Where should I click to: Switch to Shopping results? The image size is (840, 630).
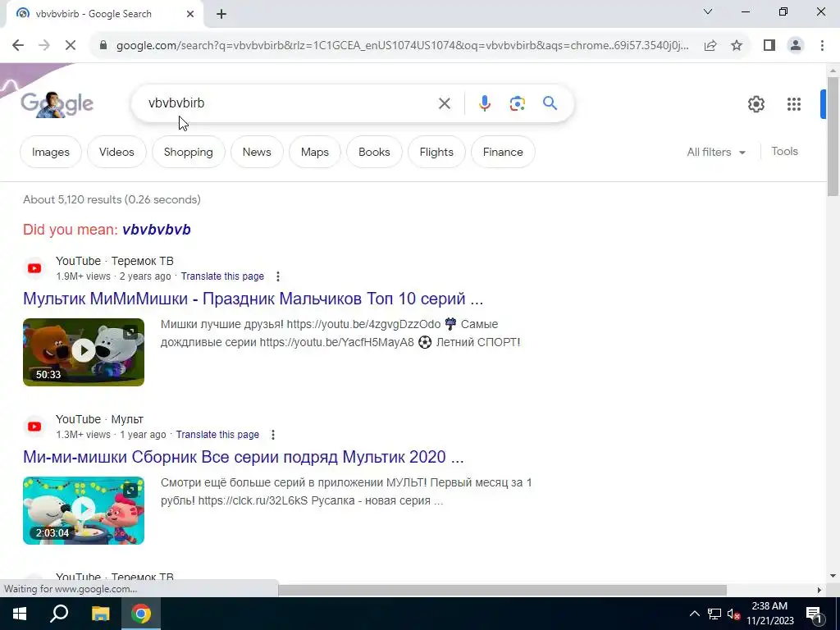(x=188, y=152)
